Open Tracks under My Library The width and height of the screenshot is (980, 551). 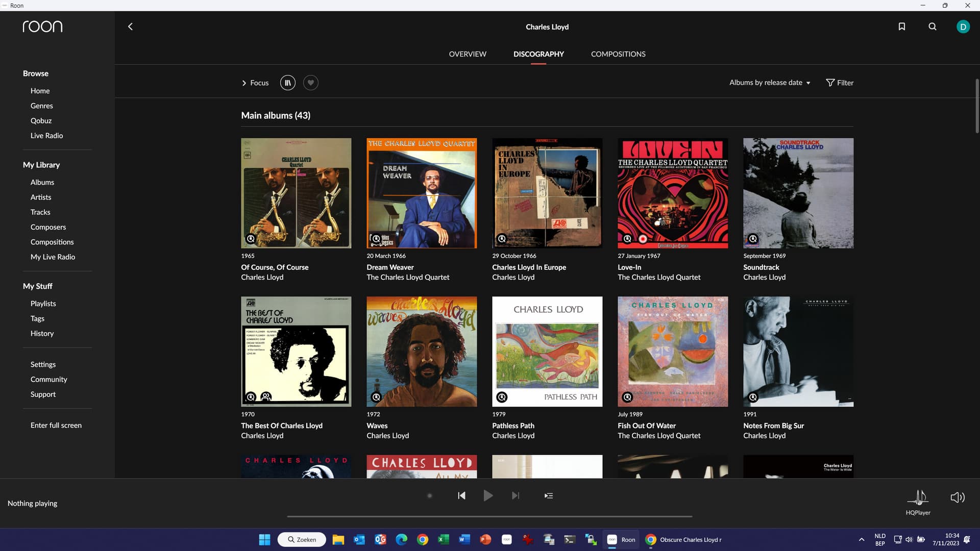[x=40, y=212]
